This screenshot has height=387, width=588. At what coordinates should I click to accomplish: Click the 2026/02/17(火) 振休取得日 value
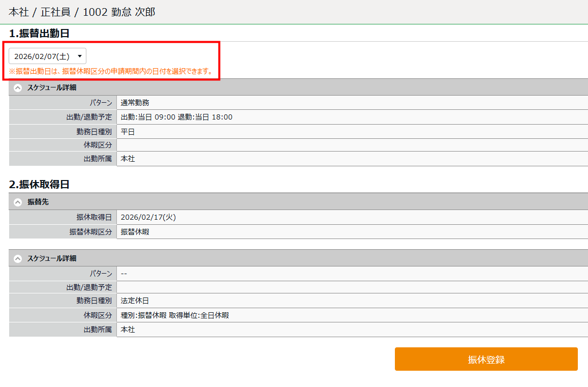pyautogui.click(x=148, y=217)
